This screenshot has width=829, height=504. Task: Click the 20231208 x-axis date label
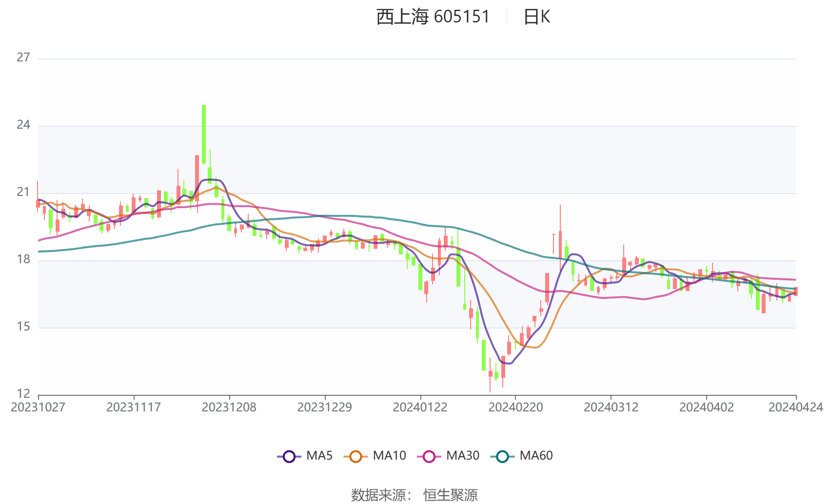pos(229,407)
